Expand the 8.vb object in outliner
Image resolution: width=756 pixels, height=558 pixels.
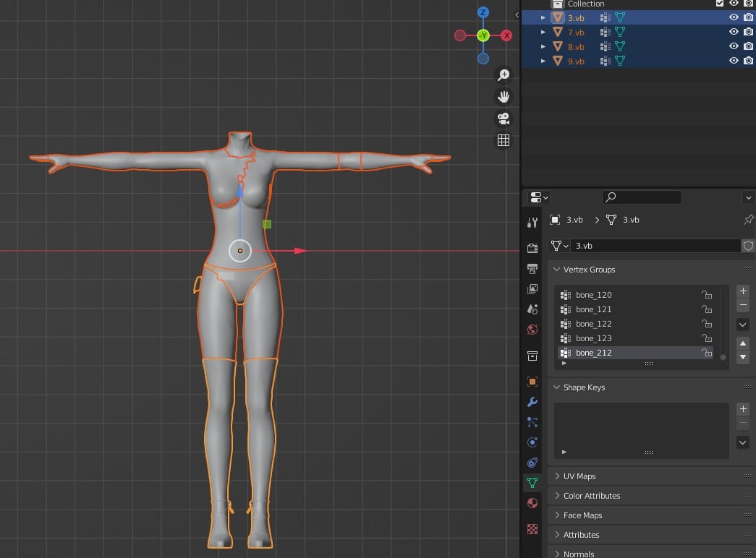[543, 47]
